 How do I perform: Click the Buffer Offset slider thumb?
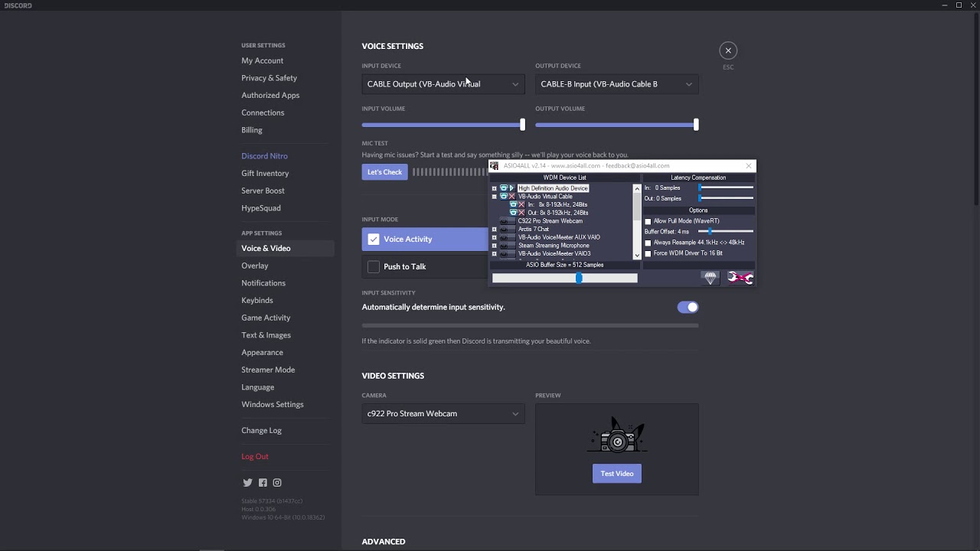710,231
